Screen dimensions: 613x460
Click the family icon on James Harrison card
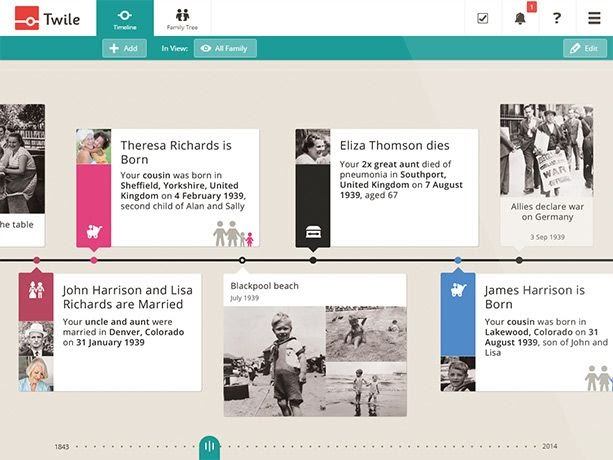point(597,378)
